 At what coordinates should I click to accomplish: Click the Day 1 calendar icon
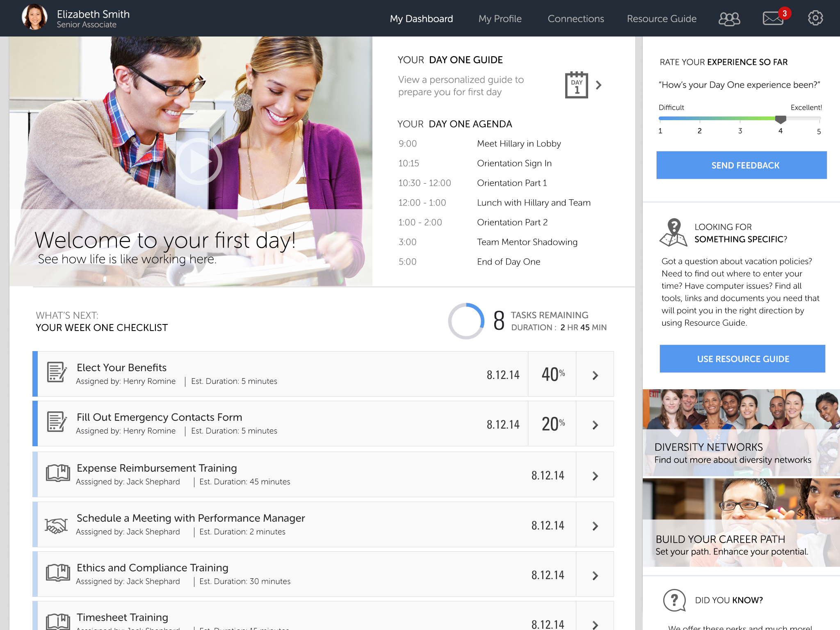[x=576, y=85]
